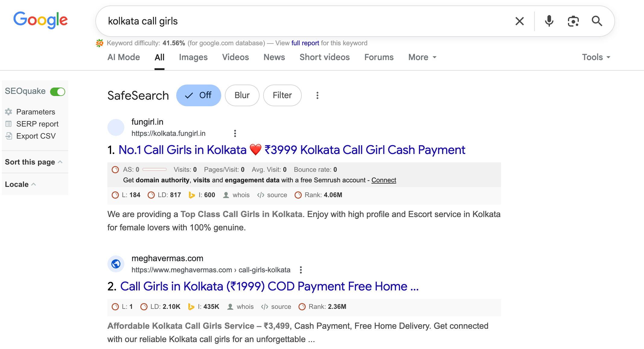Collapse the Locale section

(21, 184)
